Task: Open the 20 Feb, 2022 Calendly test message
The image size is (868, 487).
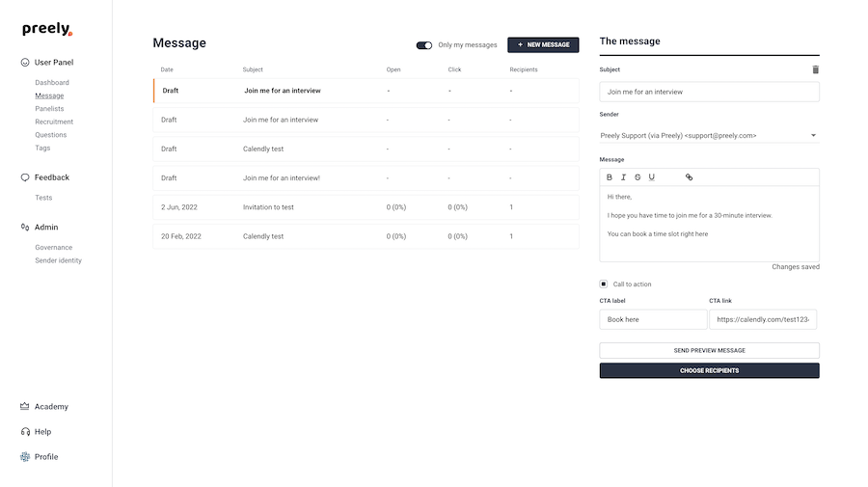Action: click(x=366, y=236)
